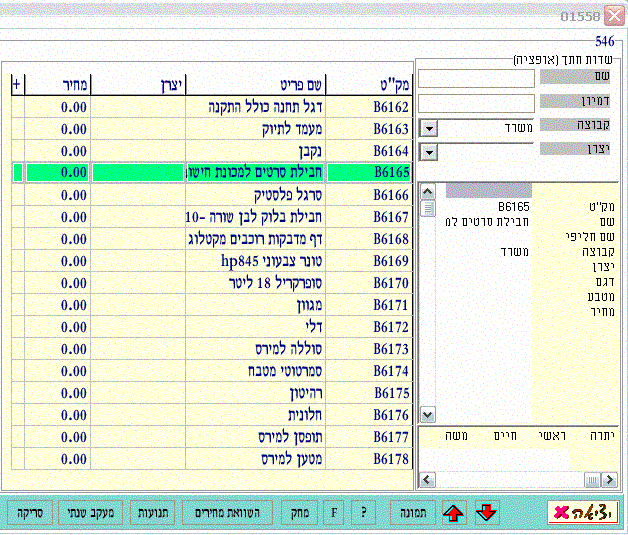Click the סריקה scan button

[30, 513]
